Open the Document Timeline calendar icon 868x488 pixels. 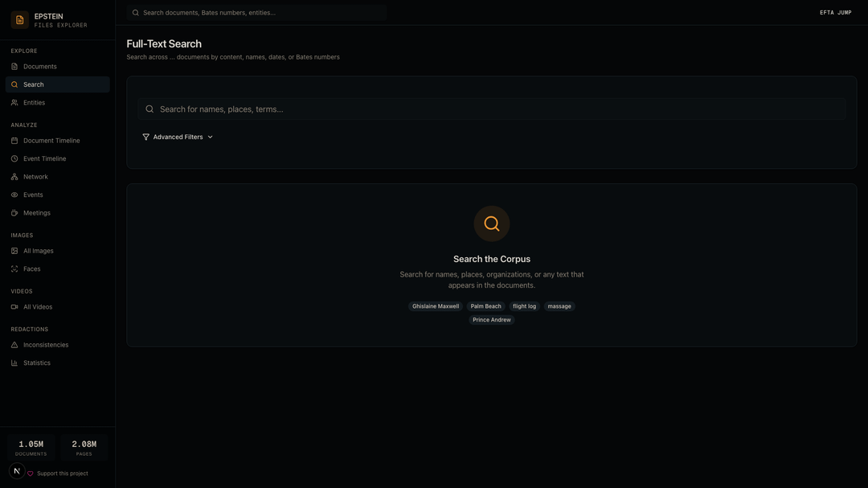[x=14, y=141]
